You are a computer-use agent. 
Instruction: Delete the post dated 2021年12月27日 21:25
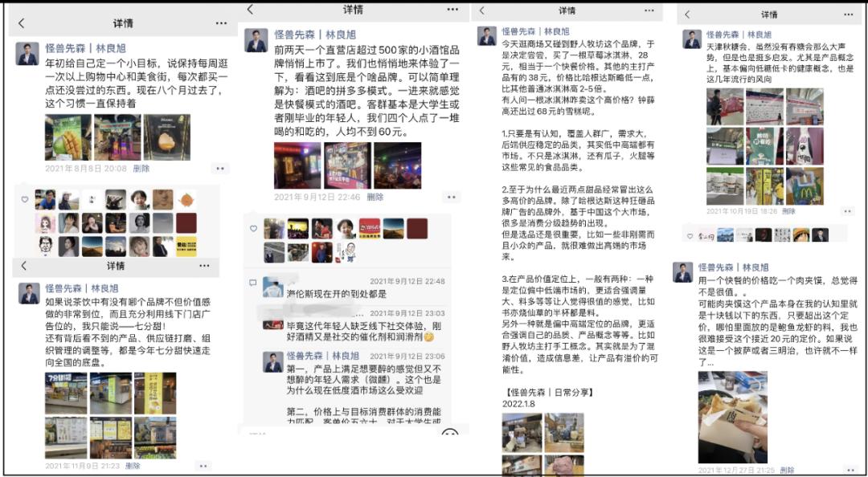tap(787, 470)
